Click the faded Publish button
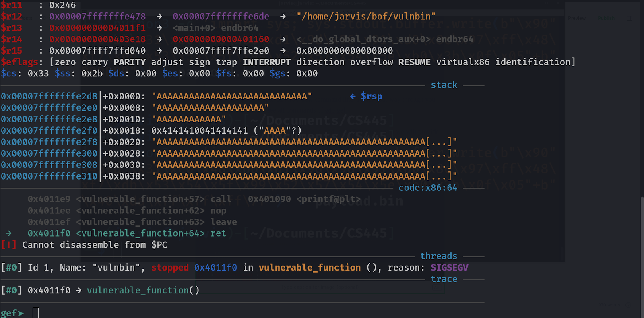The image size is (644, 318). point(606,18)
